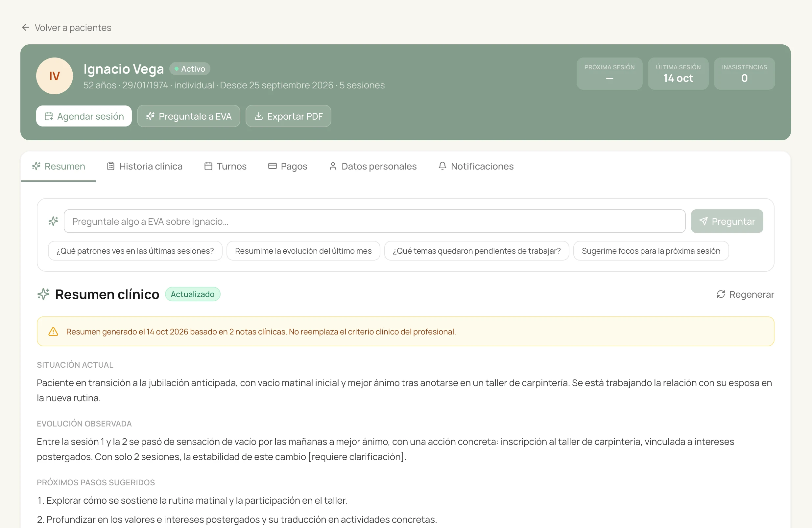
Task: Click the Preguntar send button
Action: tap(727, 221)
